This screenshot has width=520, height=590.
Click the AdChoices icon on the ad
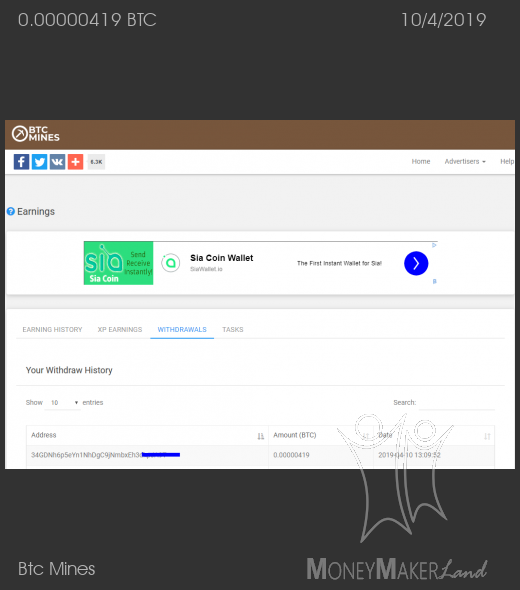[x=434, y=245]
